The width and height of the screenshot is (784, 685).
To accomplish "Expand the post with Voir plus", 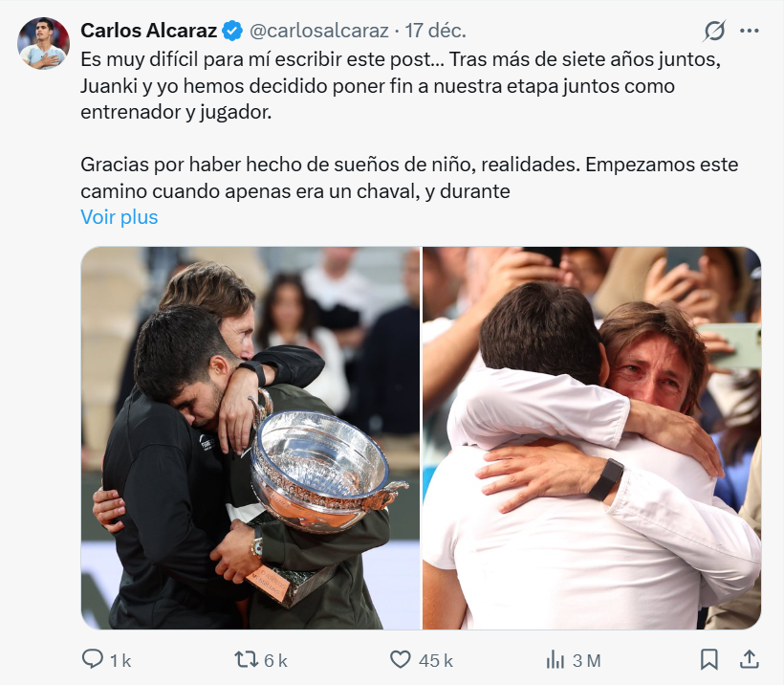I will point(119,217).
